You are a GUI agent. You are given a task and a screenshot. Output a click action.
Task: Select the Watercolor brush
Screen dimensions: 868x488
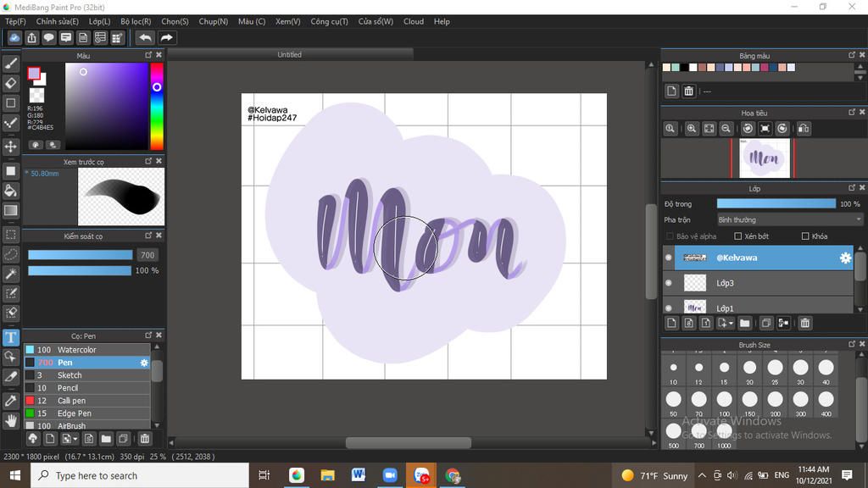click(87, 350)
